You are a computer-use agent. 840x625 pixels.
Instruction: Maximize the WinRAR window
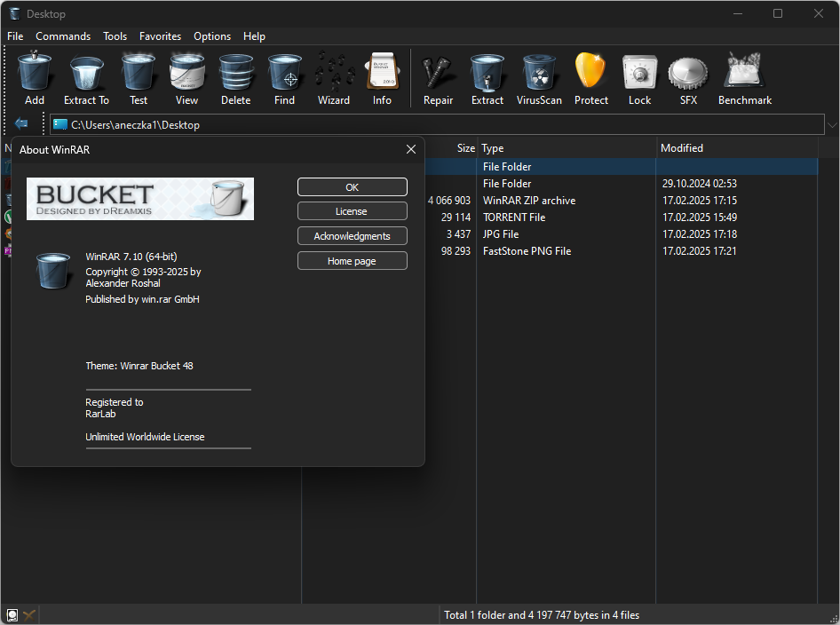coord(778,13)
